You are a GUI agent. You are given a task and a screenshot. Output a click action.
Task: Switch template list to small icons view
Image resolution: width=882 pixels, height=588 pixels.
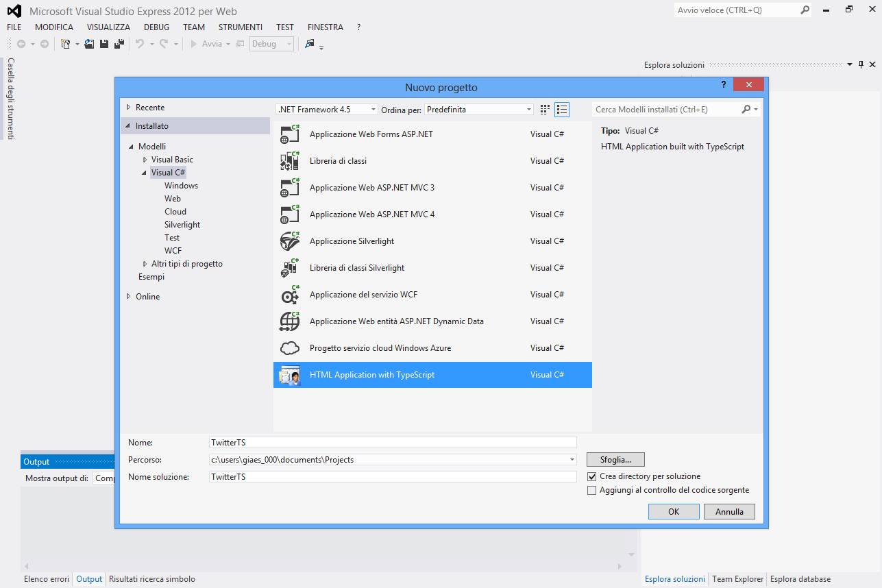(x=546, y=109)
